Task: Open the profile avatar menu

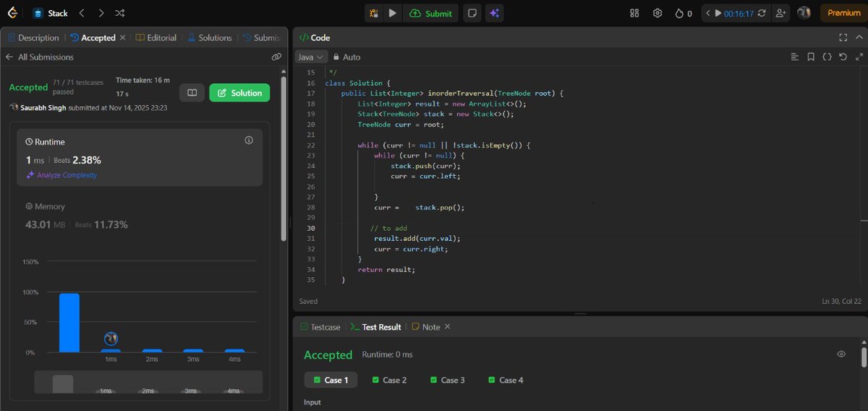Action: pos(804,13)
